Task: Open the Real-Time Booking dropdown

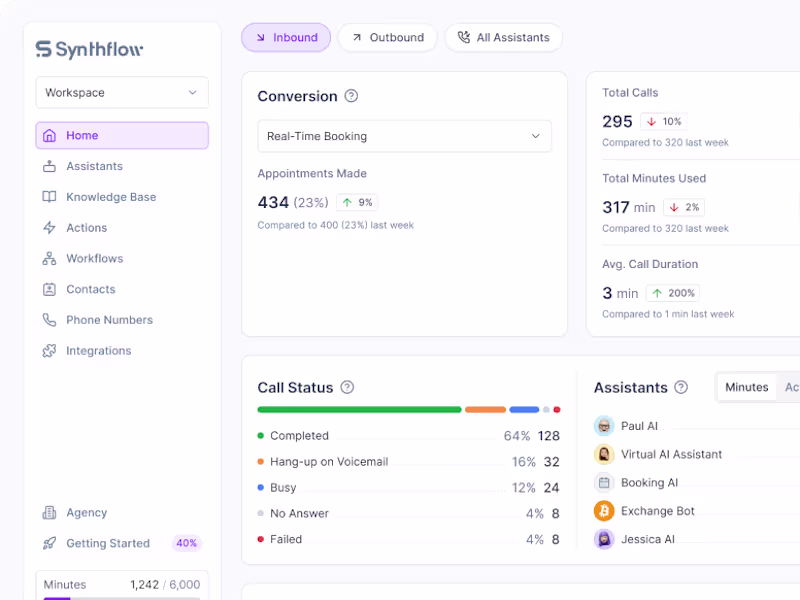Action: (x=405, y=136)
